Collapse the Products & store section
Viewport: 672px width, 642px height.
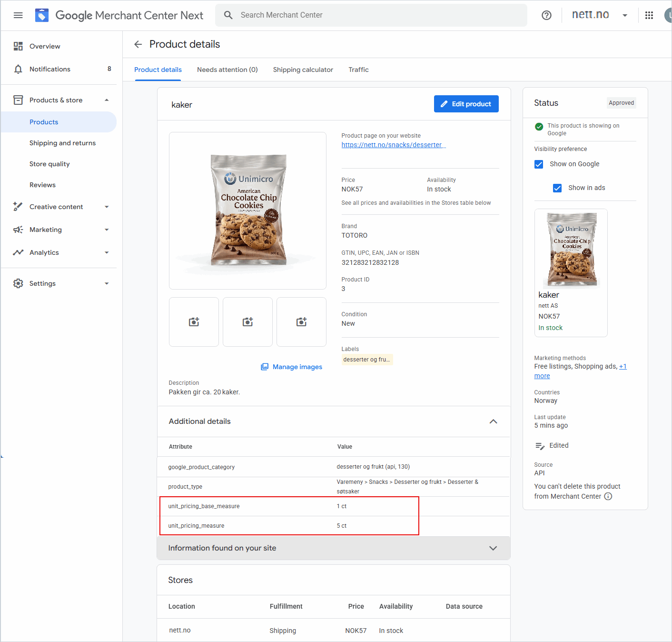pyautogui.click(x=107, y=100)
